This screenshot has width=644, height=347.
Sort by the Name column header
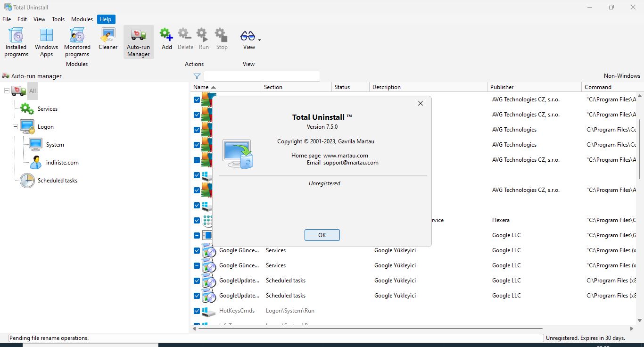(225, 87)
